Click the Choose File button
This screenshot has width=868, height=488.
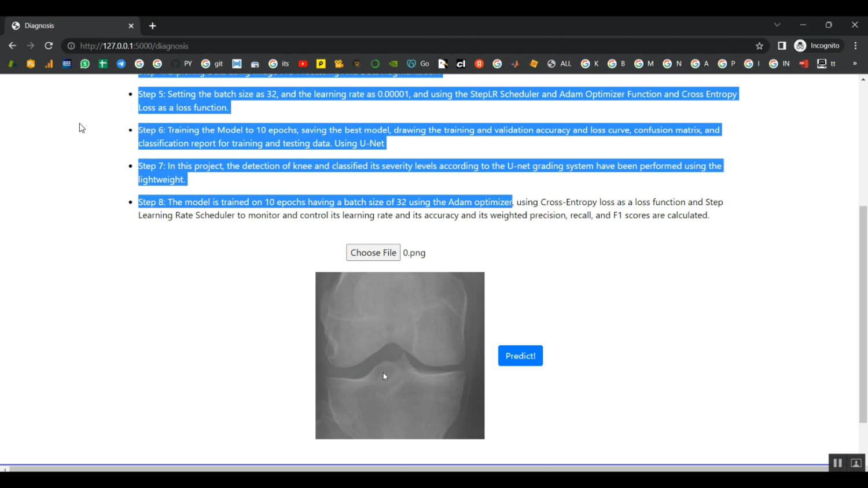tap(373, 253)
